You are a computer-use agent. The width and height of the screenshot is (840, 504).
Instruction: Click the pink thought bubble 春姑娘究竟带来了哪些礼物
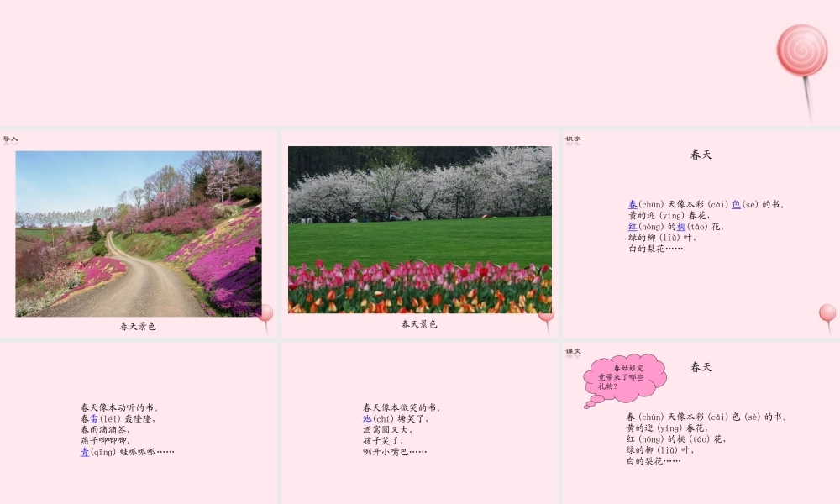[624, 380]
